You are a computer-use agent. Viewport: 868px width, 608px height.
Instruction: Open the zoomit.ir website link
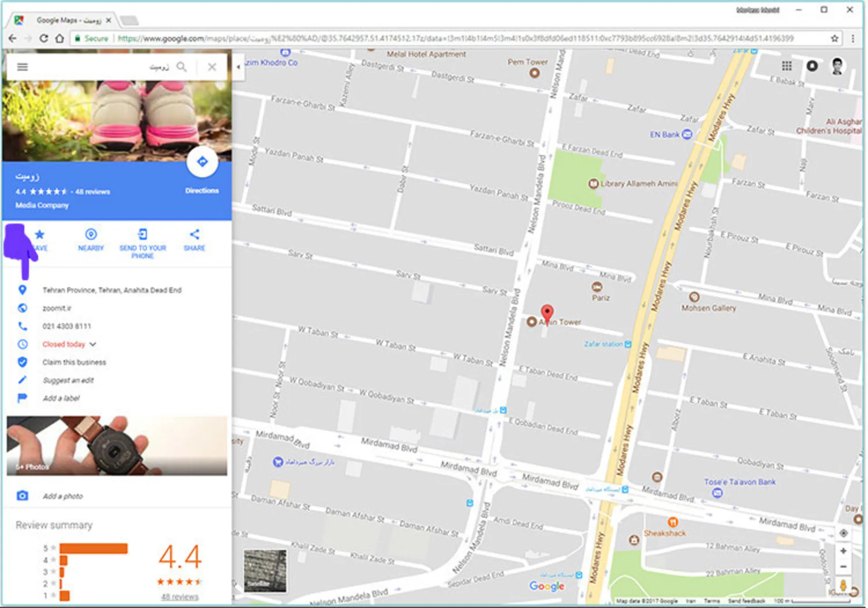(x=57, y=308)
